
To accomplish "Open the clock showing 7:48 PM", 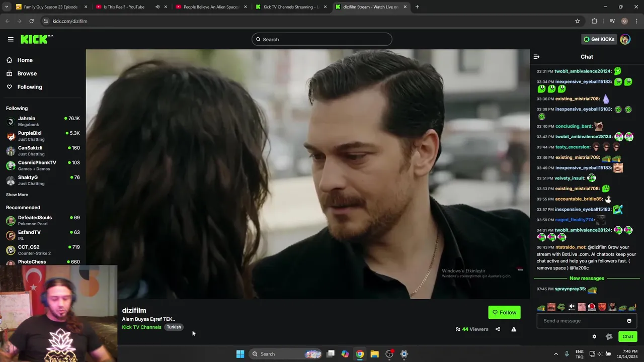I will pyautogui.click(x=630, y=354).
